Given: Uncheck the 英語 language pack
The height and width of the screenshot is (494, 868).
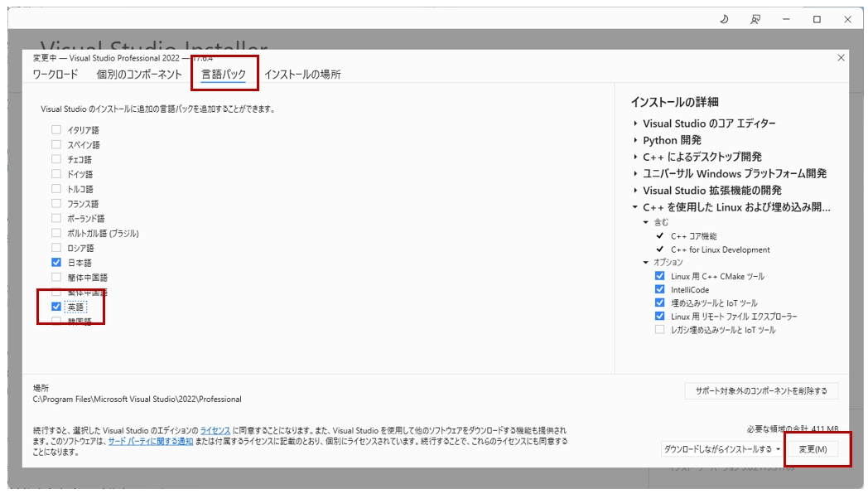Looking at the screenshot, I should [x=56, y=307].
